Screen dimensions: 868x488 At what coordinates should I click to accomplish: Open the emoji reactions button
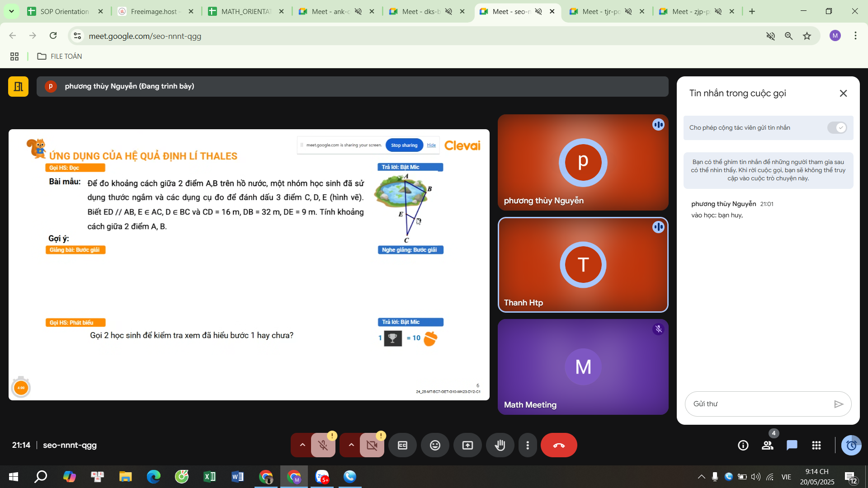click(x=435, y=446)
